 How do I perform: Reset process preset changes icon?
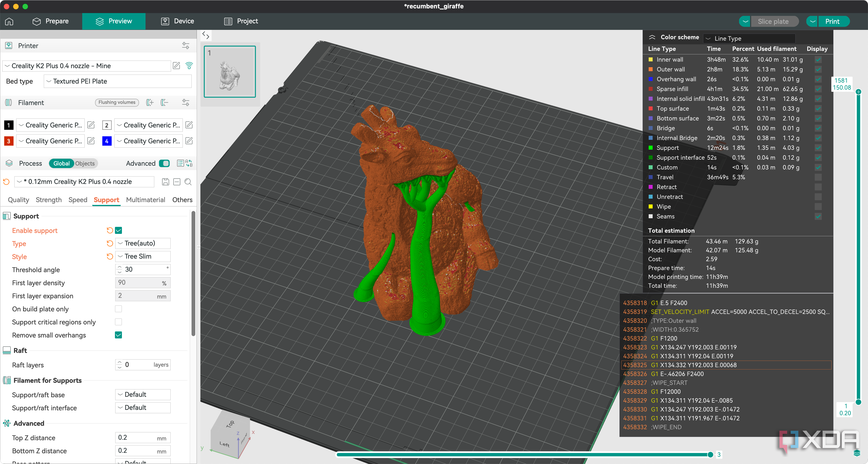(6, 182)
